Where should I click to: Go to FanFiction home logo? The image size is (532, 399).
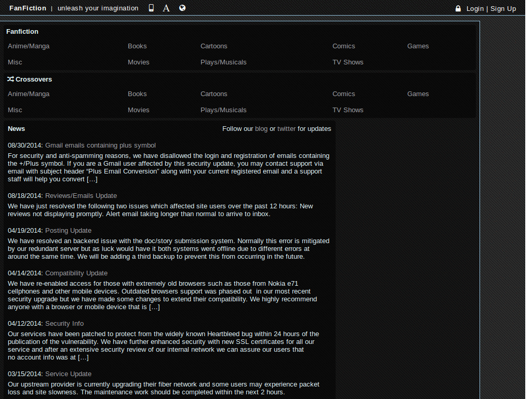(x=28, y=8)
